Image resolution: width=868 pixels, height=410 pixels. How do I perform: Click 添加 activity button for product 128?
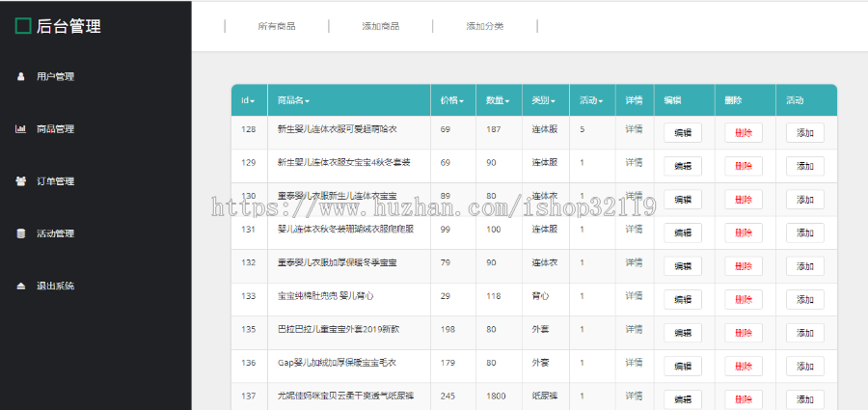(805, 133)
